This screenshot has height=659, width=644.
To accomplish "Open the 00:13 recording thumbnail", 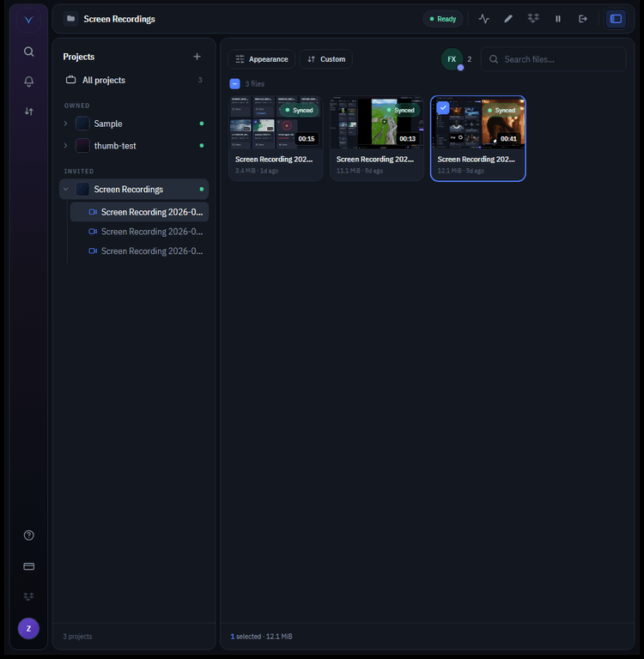I will point(377,123).
